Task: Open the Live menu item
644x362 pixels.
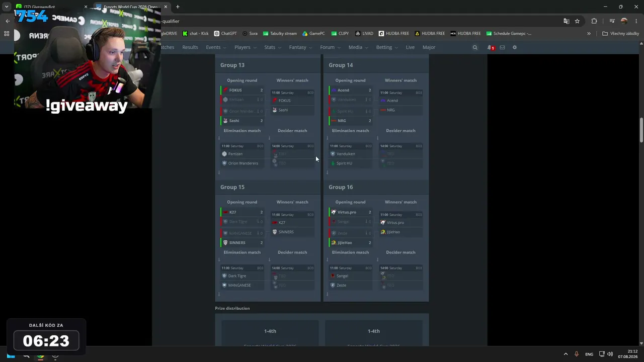Action: 410,47
